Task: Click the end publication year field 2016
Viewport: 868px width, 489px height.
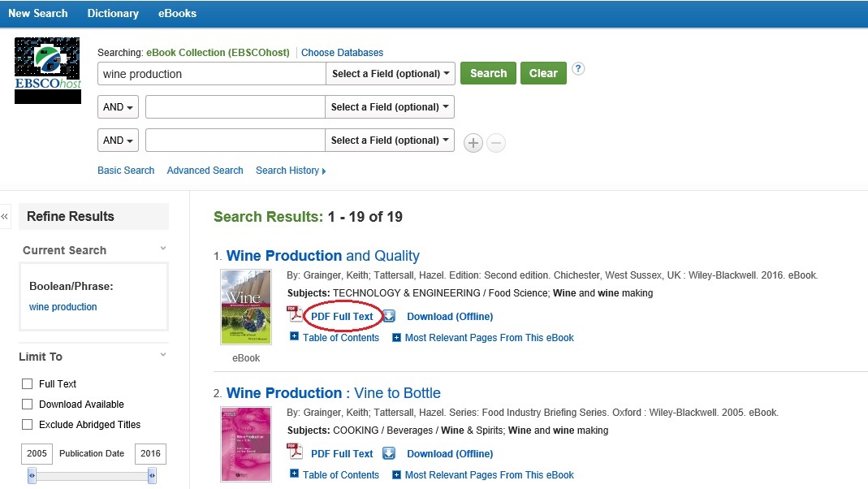Action: (x=150, y=453)
